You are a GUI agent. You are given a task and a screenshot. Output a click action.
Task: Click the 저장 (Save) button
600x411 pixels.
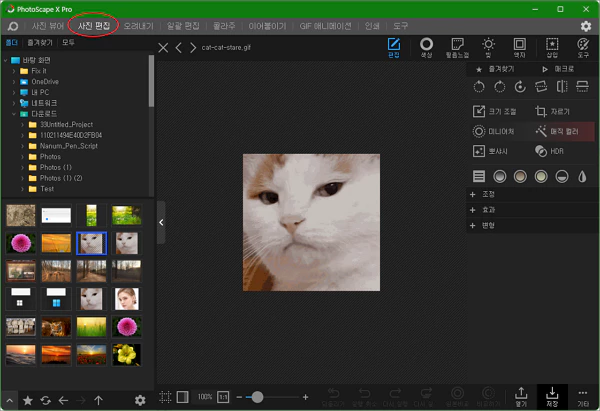tap(552, 397)
